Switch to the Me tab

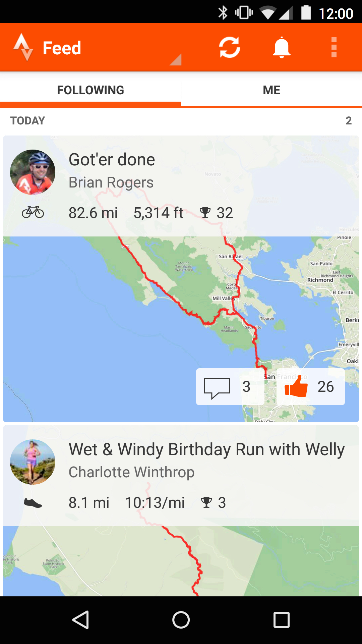coord(271,90)
